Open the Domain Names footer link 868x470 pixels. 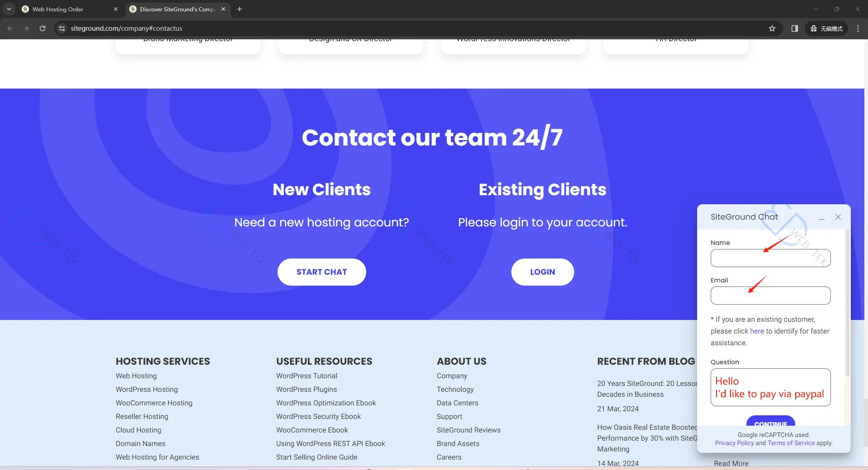point(141,443)
